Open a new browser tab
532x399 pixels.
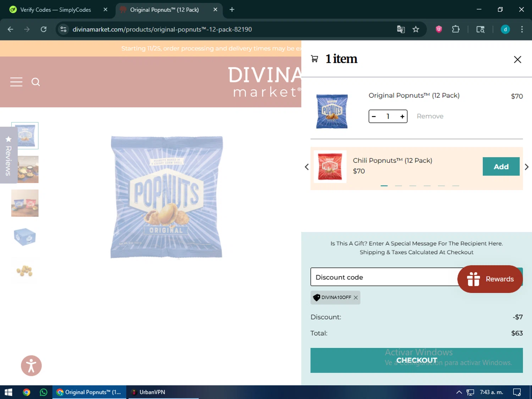coord(232,10)
